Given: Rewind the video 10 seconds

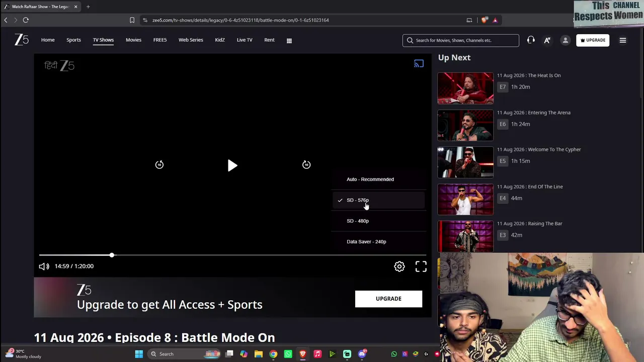Looking at the screenshot, I should click(x=159, y=165).
